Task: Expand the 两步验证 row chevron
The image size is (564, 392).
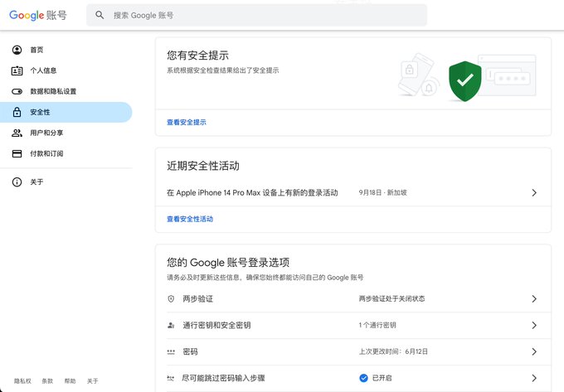Action: (534, 299)
